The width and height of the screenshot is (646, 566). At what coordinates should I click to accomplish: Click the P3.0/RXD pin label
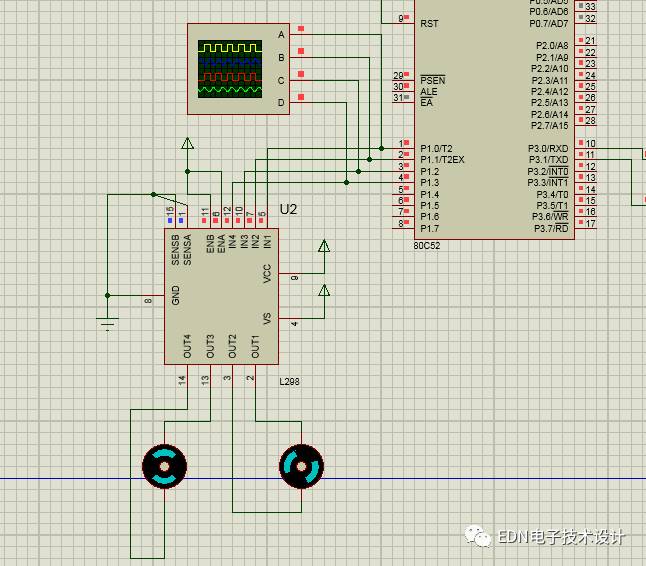548,148
